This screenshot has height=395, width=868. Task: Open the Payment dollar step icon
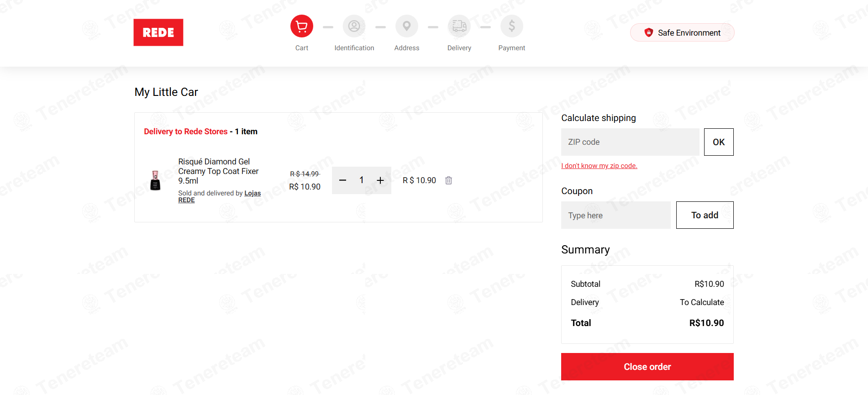coord(512,26)
